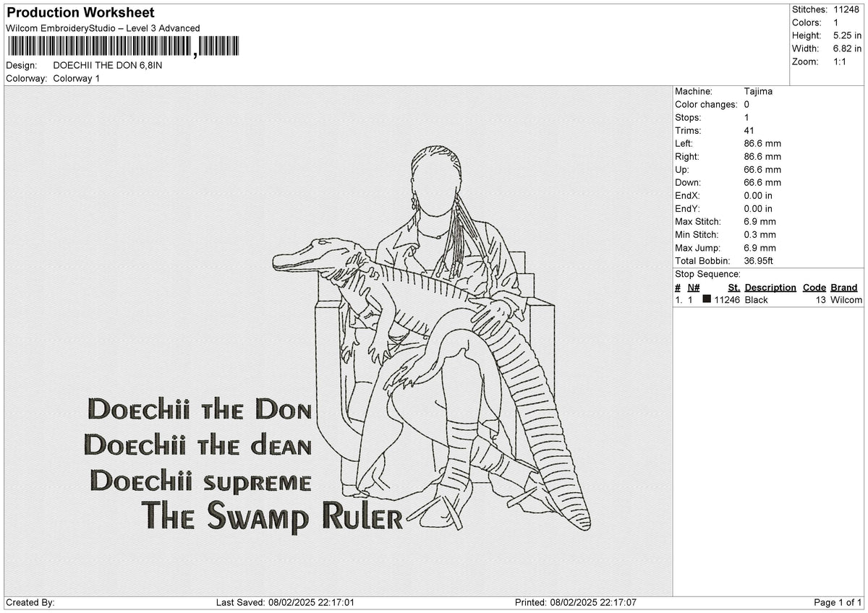Click the barcode under the studio name
The width and height of the screenshot is (868, 613).
tap(123, 46)
